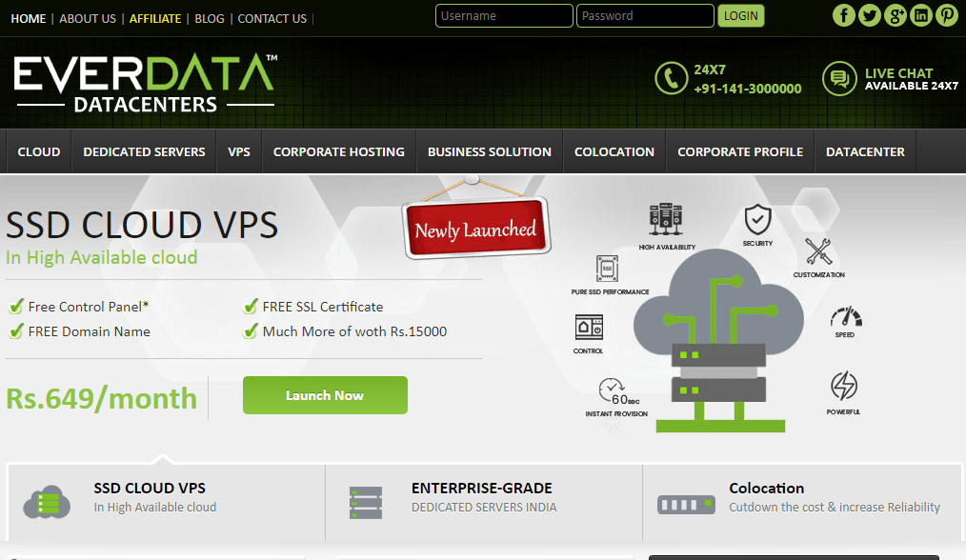Click 'Much More of woth Rs.15000' text

click(x=354, y=331)
